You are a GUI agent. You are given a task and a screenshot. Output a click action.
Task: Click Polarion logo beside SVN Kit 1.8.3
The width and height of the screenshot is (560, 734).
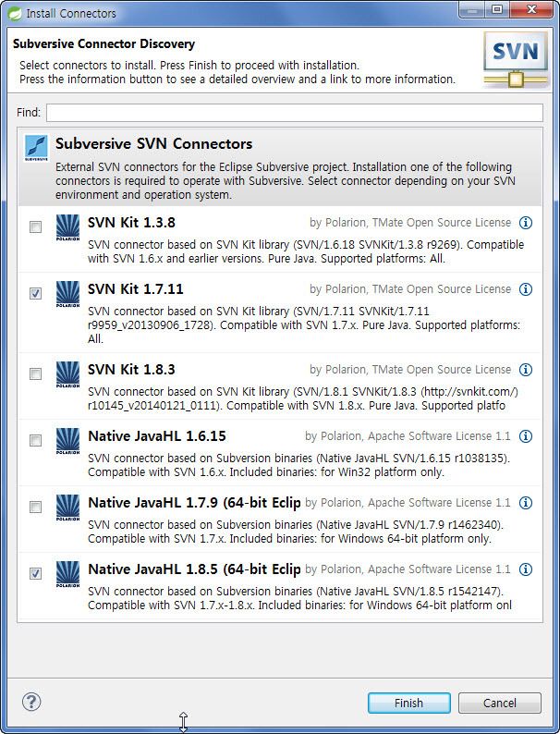tap(67, 374)
